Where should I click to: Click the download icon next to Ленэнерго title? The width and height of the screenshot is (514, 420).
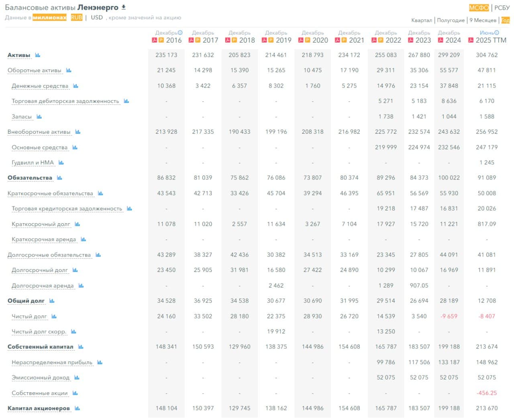[x=123, y=7]
